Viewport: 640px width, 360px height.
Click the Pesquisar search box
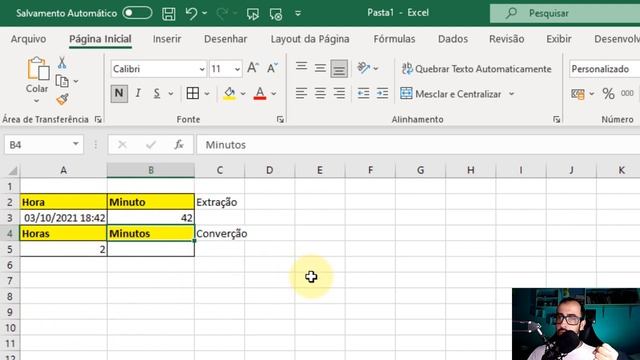565,13
